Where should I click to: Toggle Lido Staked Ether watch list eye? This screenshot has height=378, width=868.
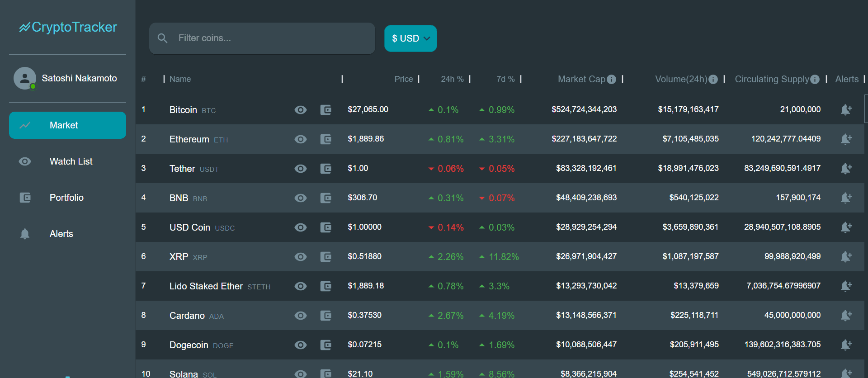[x=301, y=286]
